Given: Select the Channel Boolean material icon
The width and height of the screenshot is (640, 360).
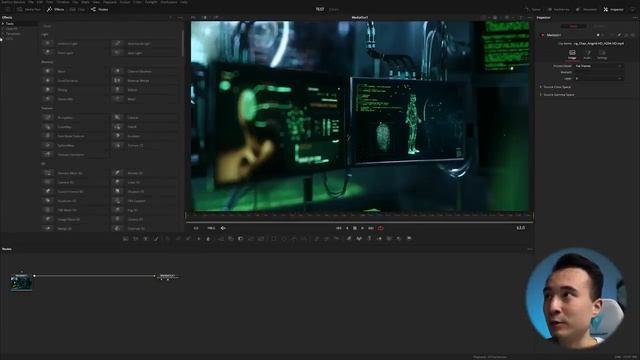Looking at the screenshot, I should [x=118, y=71].
